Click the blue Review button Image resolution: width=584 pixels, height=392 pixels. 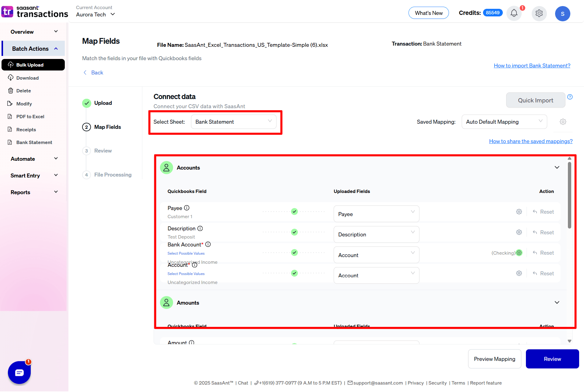552,359
